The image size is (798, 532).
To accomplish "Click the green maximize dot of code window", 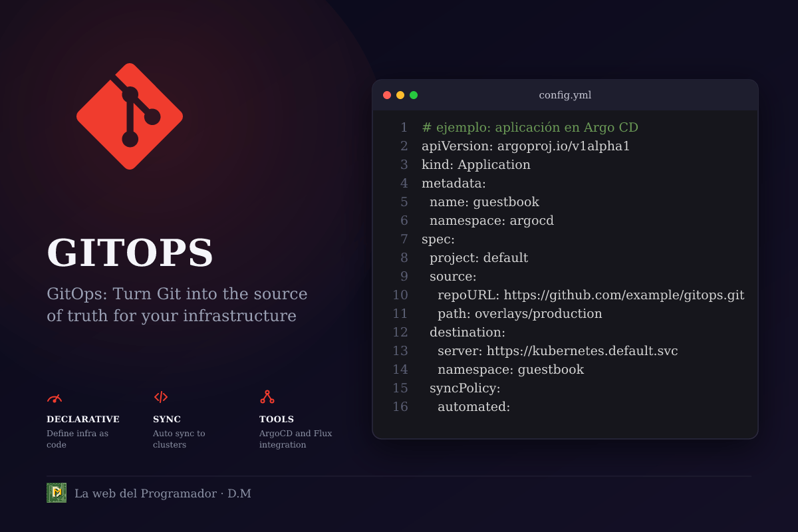I will pos(414,95).
